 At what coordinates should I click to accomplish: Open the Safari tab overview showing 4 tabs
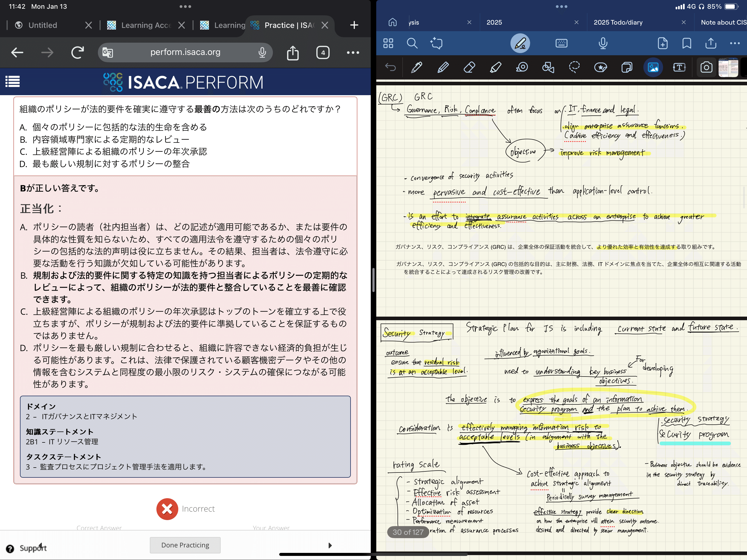323,52
